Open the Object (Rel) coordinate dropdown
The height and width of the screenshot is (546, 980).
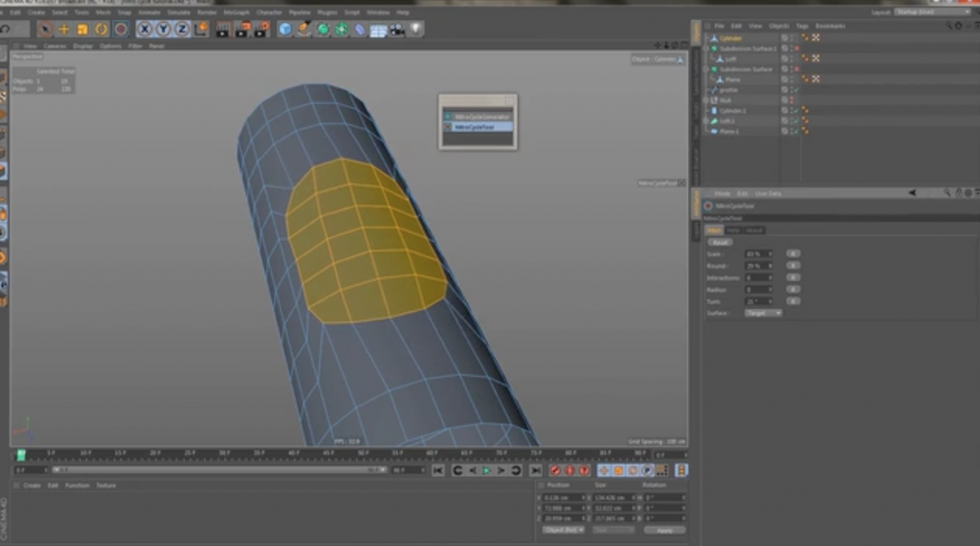click(x=563, y=529)
